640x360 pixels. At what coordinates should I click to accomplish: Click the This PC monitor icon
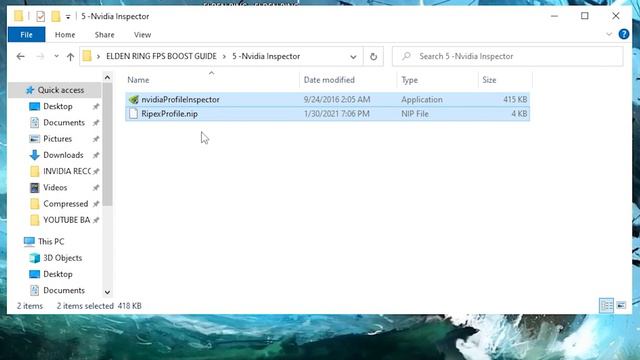pyautogui.click(x=29, y=242)
